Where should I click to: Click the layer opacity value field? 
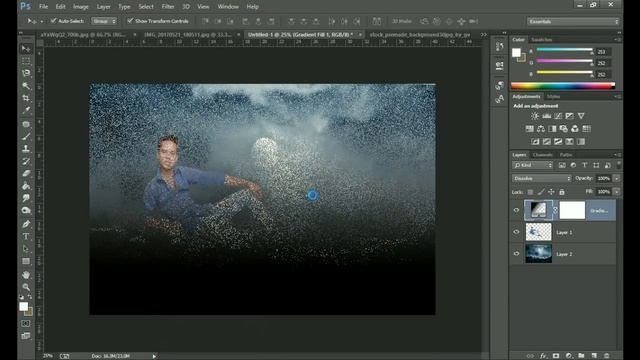coord(604,178)
